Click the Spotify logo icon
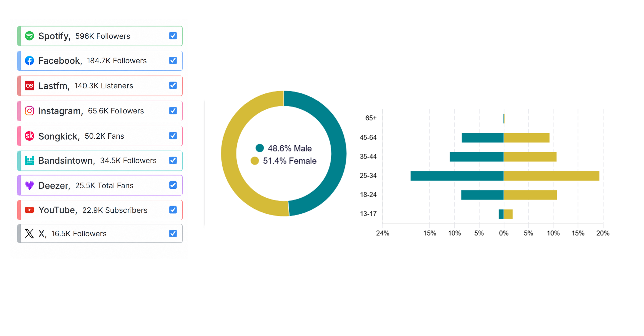The image size is (644, 336). [29, 36]
